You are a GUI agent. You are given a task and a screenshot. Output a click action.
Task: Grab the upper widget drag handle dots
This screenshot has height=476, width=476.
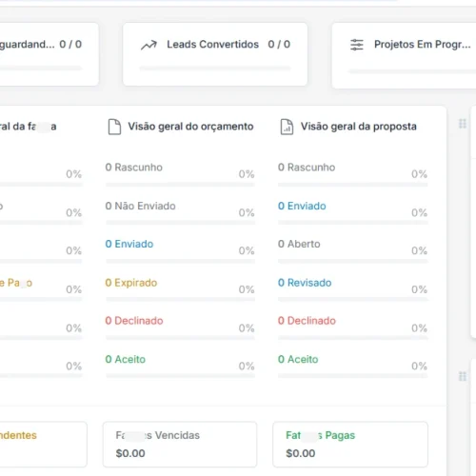(463, 124)
